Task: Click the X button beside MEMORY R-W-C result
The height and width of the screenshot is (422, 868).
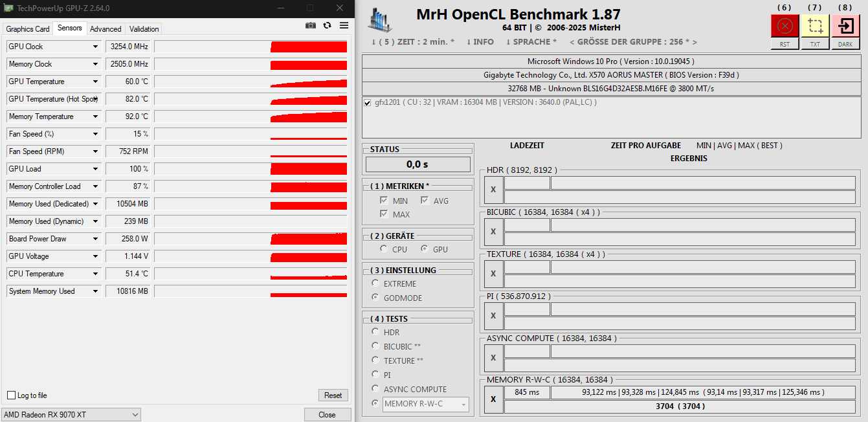Action: click(493, 400)
